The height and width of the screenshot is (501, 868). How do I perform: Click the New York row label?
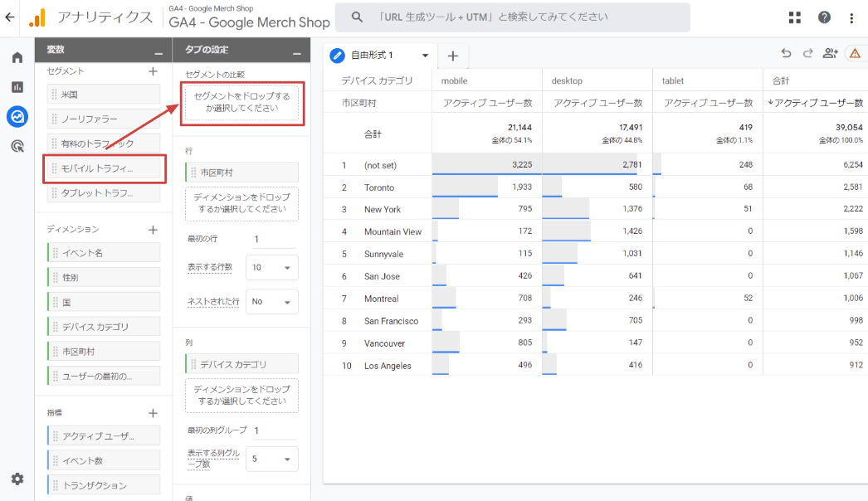[383, 209]
